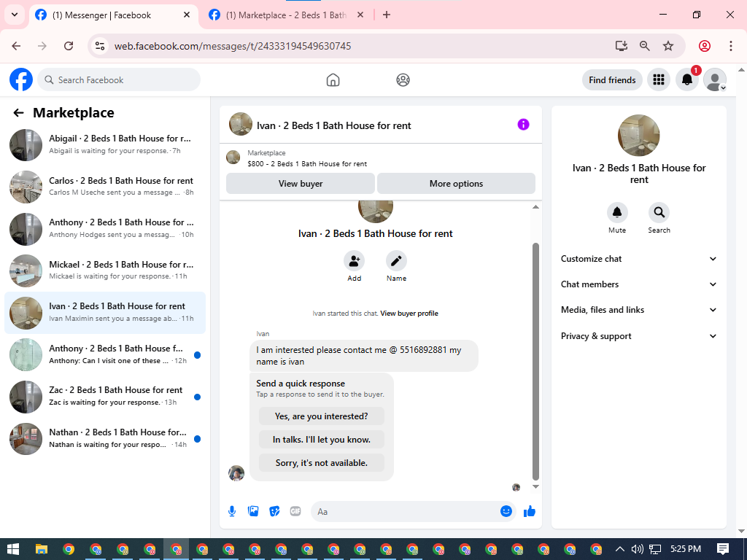Open Anthony Hodges conversation from 10h ago
This screenshot has height=560, width=747.
pyautogui.click(x=105, y=228)
